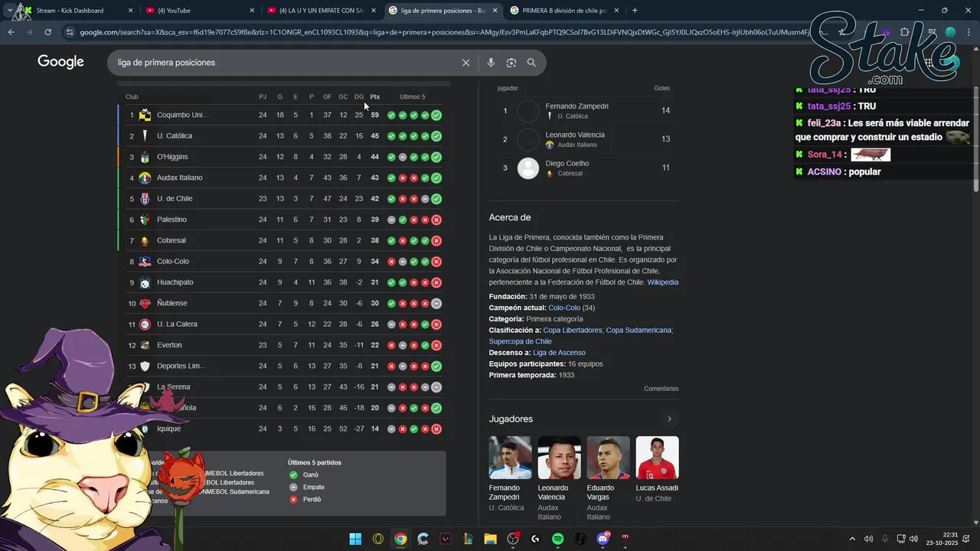Open Eduardo Vargas player photo
This screenshot has height=551, width=980.
[x=608, y=458]
